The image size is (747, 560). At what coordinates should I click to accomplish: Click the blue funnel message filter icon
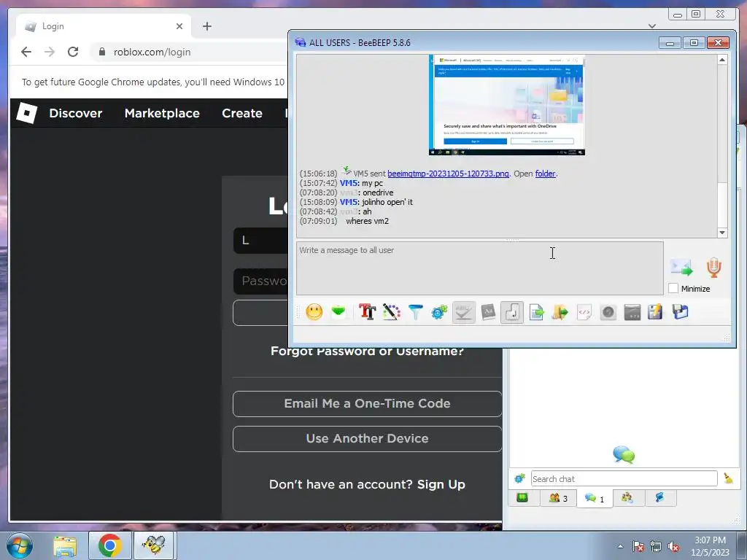415,312
